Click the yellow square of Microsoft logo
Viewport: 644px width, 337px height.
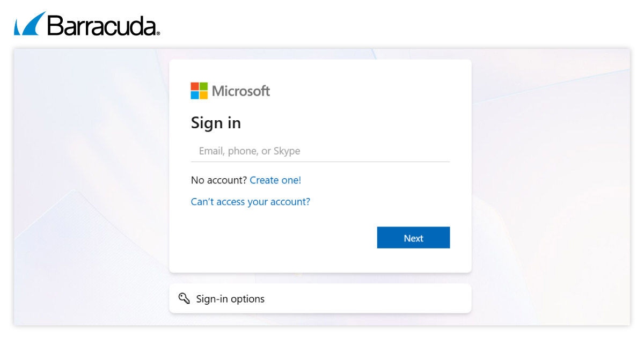pos(203,95)
